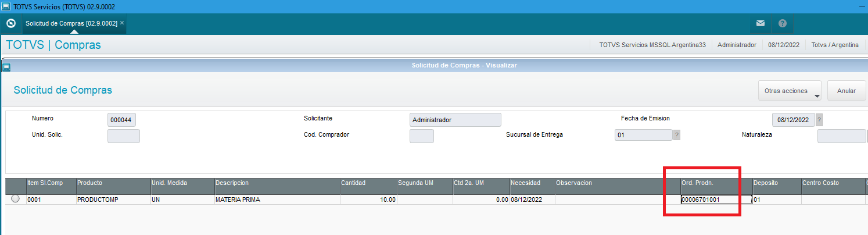Screen dimensions: 868x235
Task: Click the TOTVS logo icon in the tab bar
Action: point(10,23)
